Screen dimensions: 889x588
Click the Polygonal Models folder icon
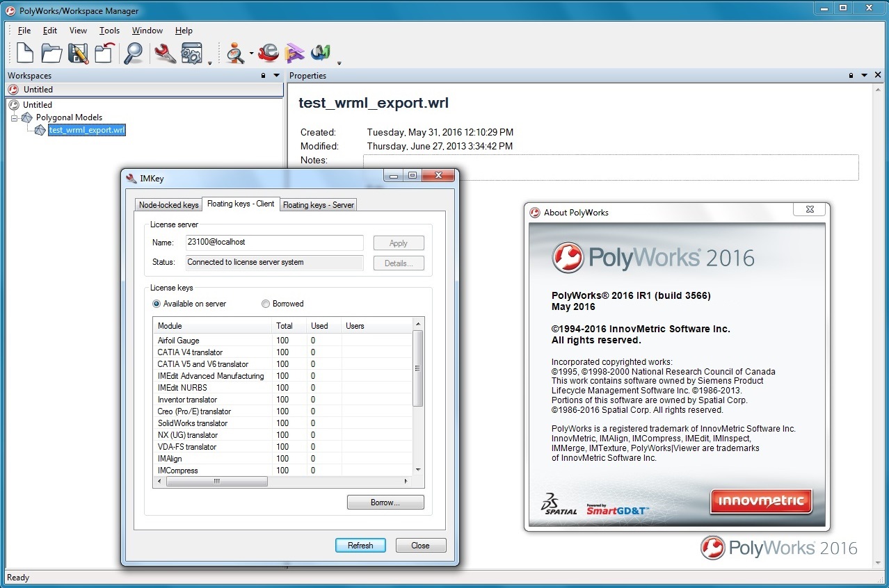tap(27, 117)
